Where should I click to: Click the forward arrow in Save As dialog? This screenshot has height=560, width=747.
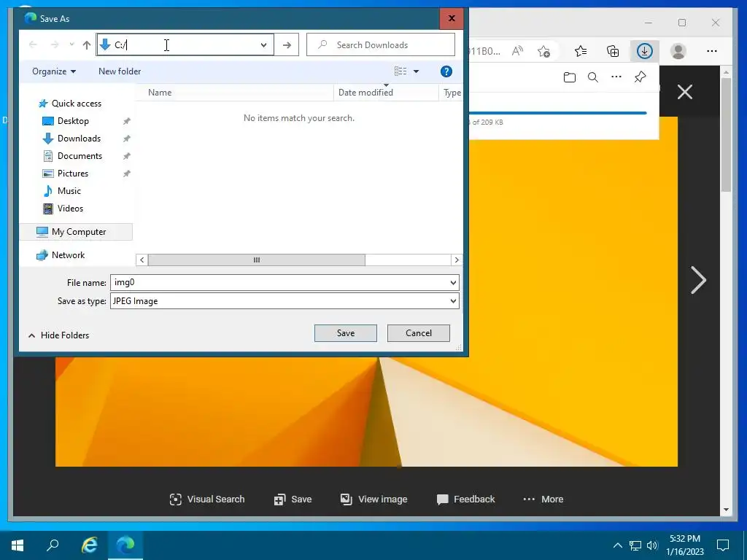pyautogui.click(x=55, y=44)
